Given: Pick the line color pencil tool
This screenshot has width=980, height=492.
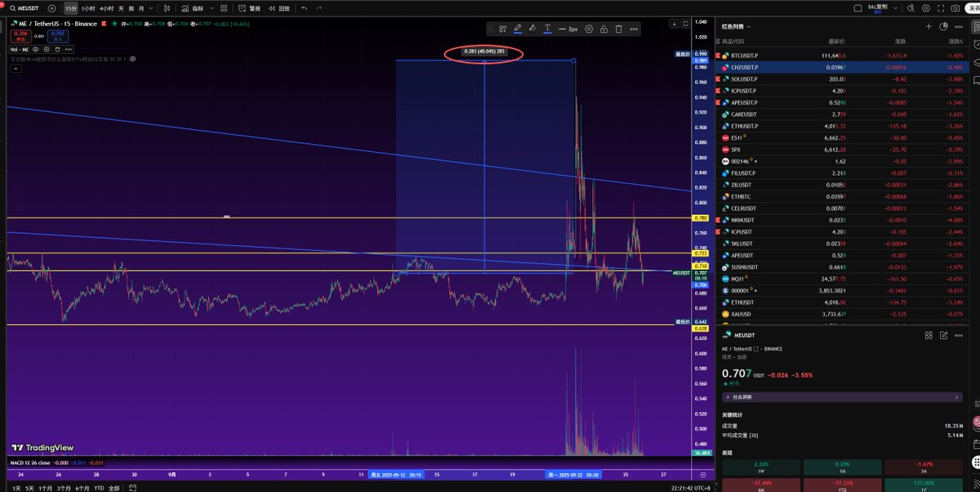Looking at the screenshot, I should point(518,28).
